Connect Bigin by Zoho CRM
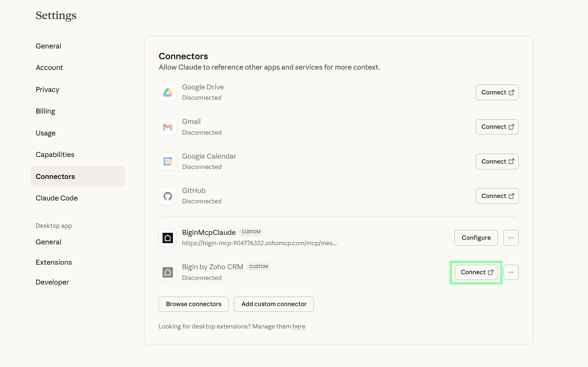This screenshot has height=367, width=588. tap(476, 272)
